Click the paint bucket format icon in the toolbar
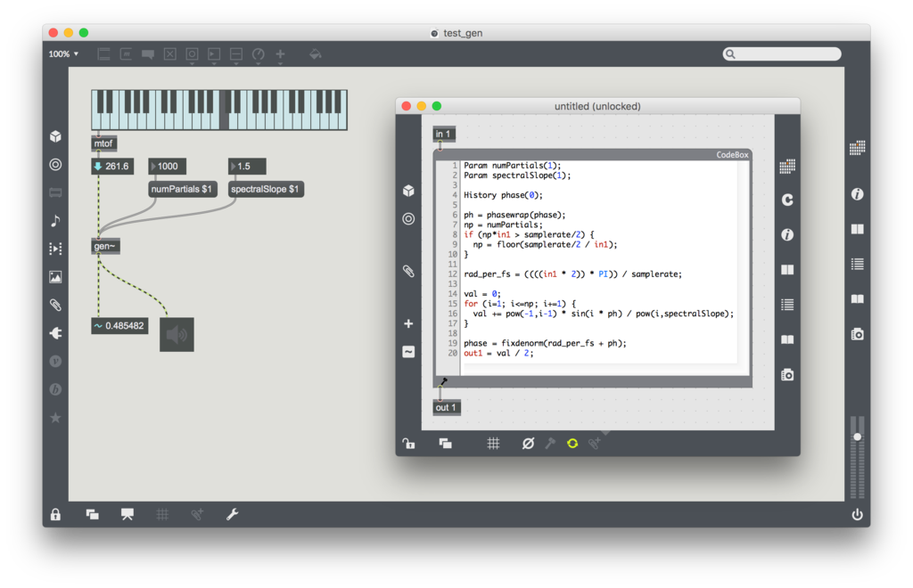Viewport: 913px width, 588px height. (x=316, y=54)
